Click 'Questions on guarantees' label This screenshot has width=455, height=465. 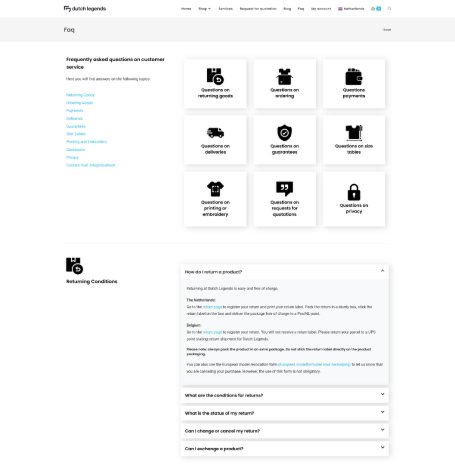[284, 149]
